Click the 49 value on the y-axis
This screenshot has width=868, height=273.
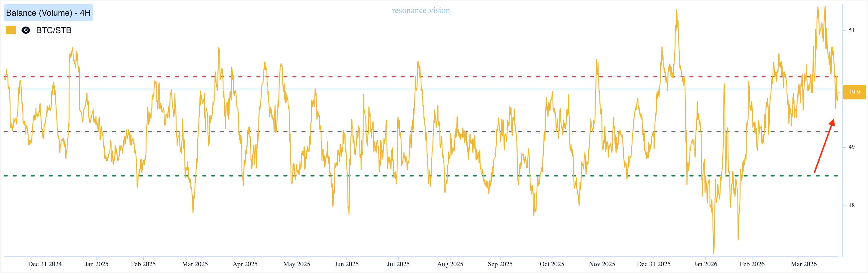tap(851, 147)
